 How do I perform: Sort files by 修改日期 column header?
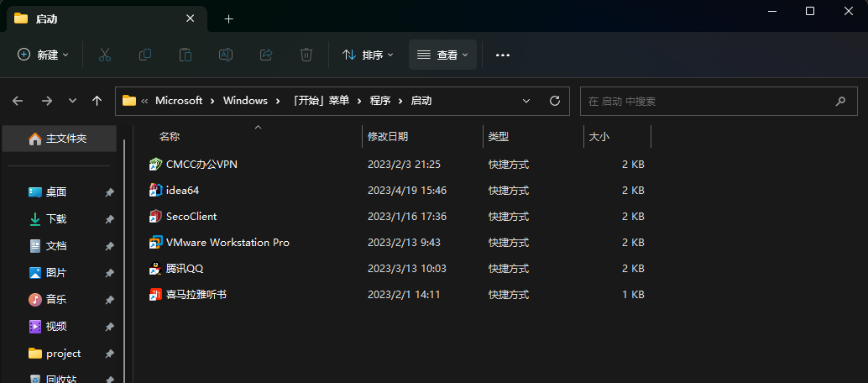388,136
